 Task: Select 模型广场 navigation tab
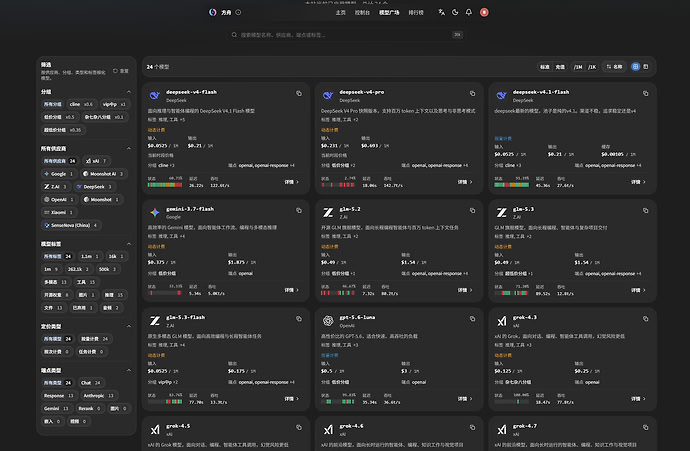click(x=389, y=12)
